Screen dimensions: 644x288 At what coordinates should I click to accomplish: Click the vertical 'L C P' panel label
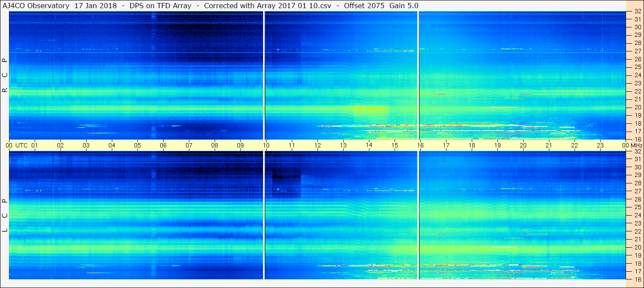point(5,215)
